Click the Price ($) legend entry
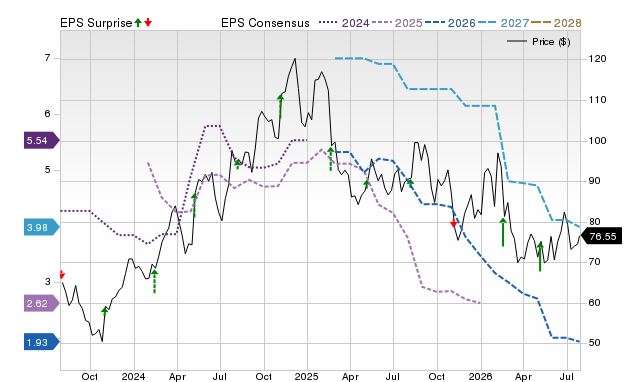 539,42
